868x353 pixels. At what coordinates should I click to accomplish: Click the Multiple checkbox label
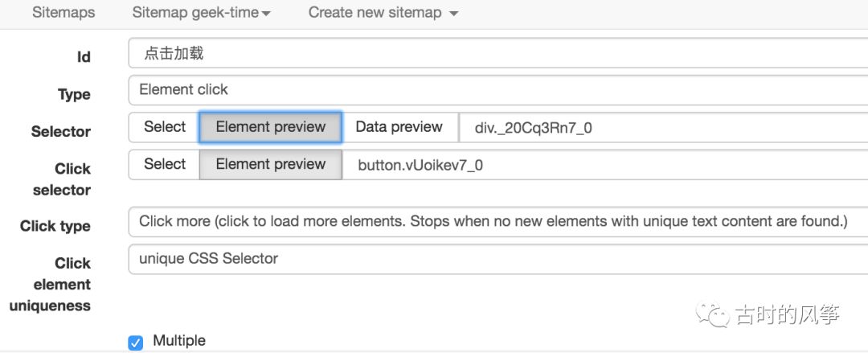(x=178, y=340)
